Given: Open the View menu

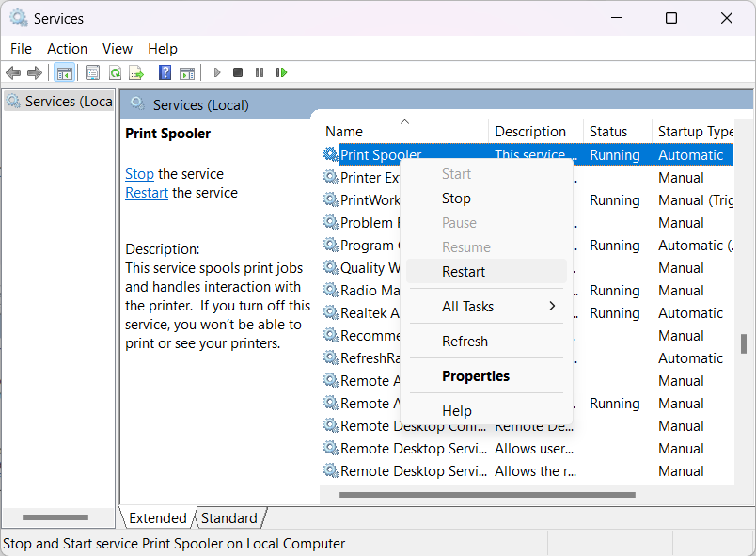Looking at the screenshot, I should [118, 49].
